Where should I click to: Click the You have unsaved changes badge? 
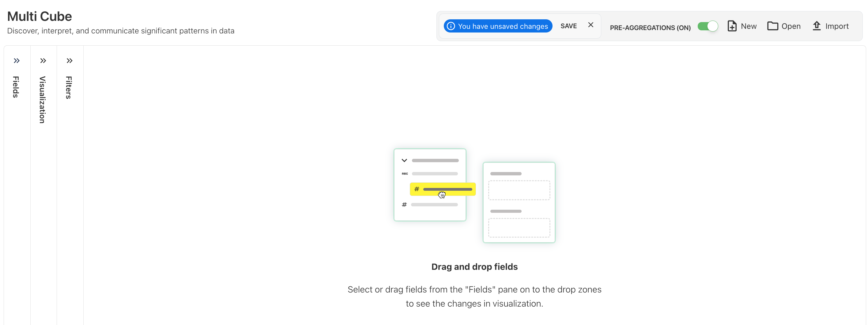[498, 26]
